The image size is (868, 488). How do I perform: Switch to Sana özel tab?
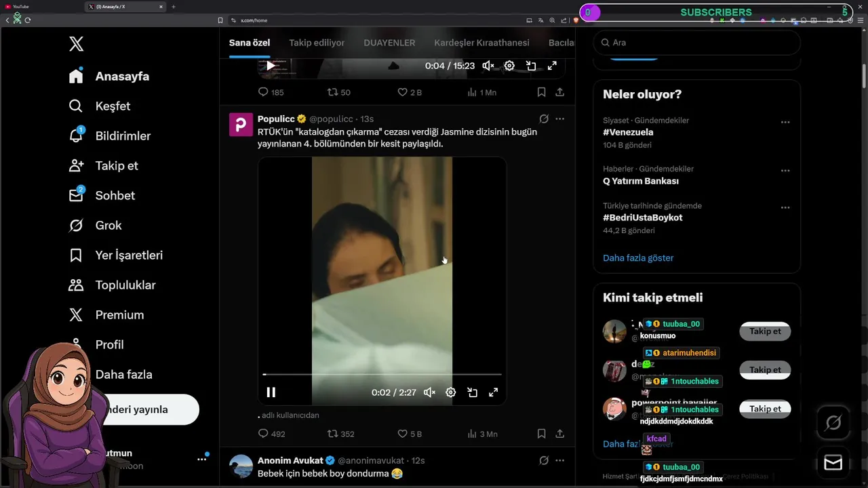250,43
